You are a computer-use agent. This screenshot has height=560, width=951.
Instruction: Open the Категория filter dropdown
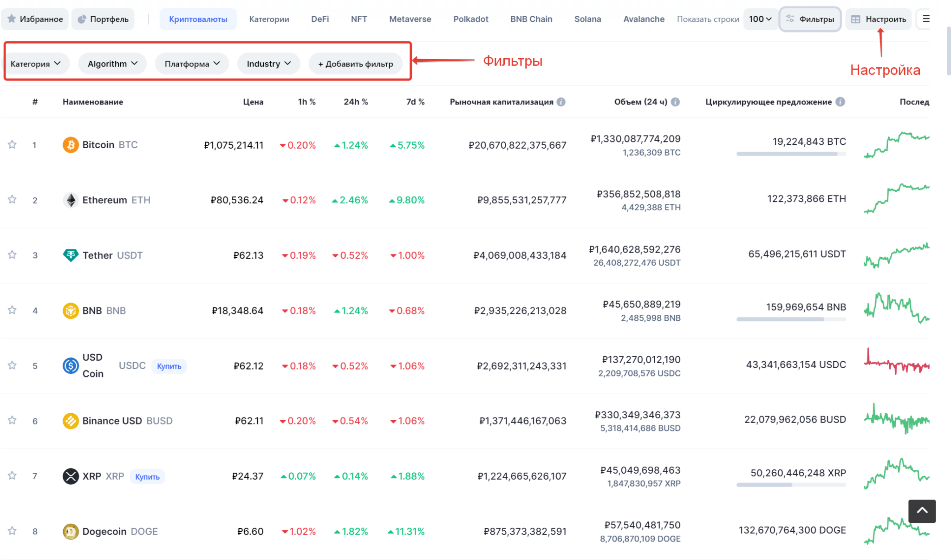37,64
